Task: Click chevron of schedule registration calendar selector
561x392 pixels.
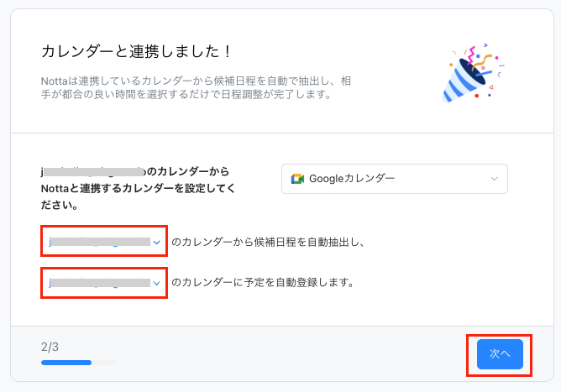Action: pos(156,283)
